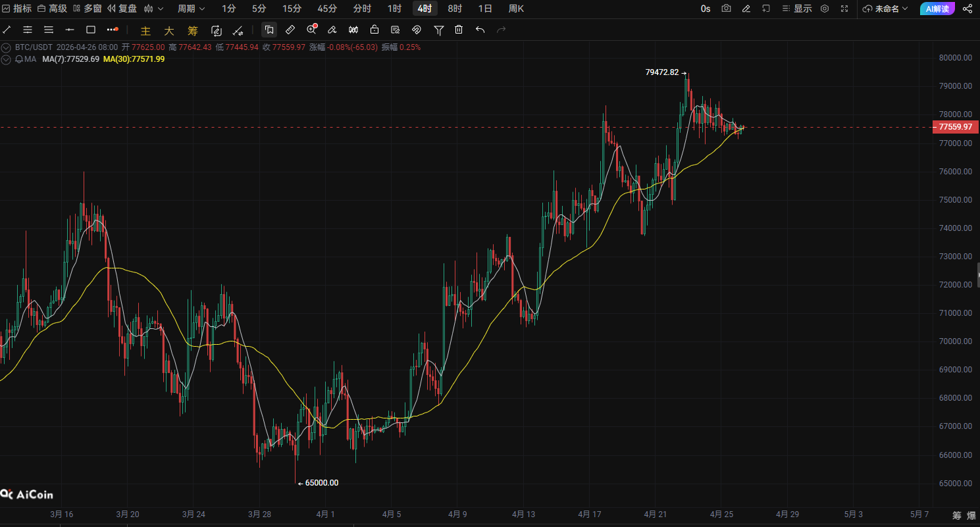
Task: Enter fullscreen mode with expand icon
Action: [x=844, y=9]
